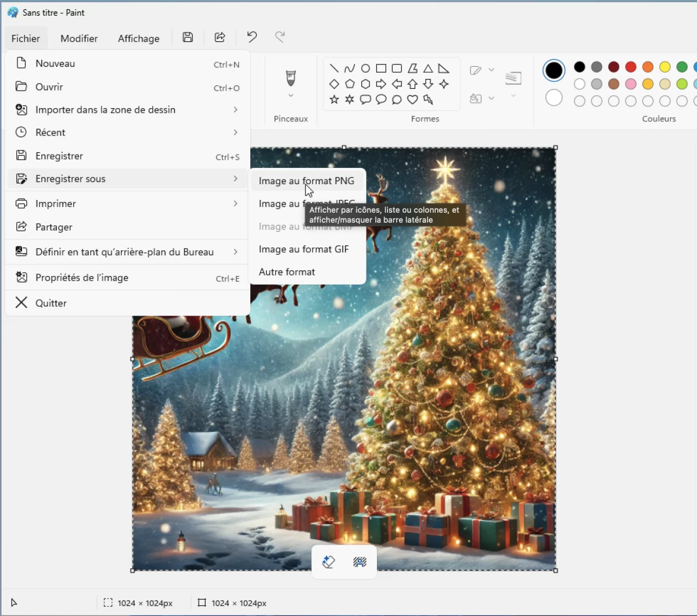Select the rectangle shape
Image resolution: width=697 pixels, height=616 pixels.
pyautogui.click(x=381, y=68)
